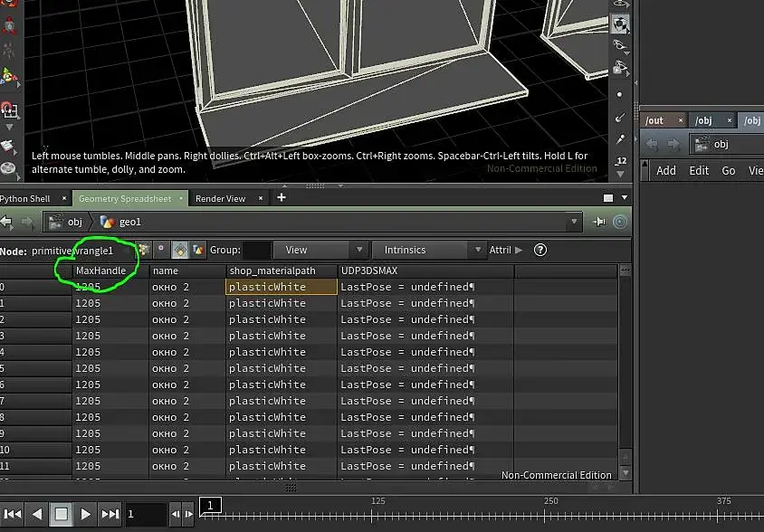This screenshot has height=532, width=764.
Task: Click the handle tool with colored axes
Action: coord(9,77)
